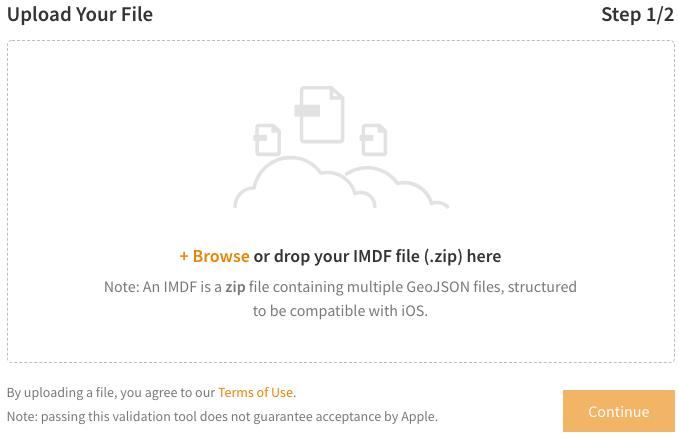
Task: Click the large left cloud illustration
Action: pyautogui.click(x=304, y=183)
